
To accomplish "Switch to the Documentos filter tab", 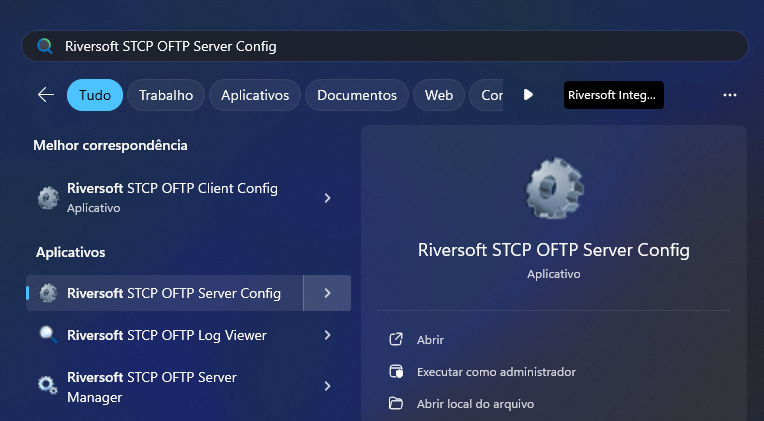I will coord(357,95).
